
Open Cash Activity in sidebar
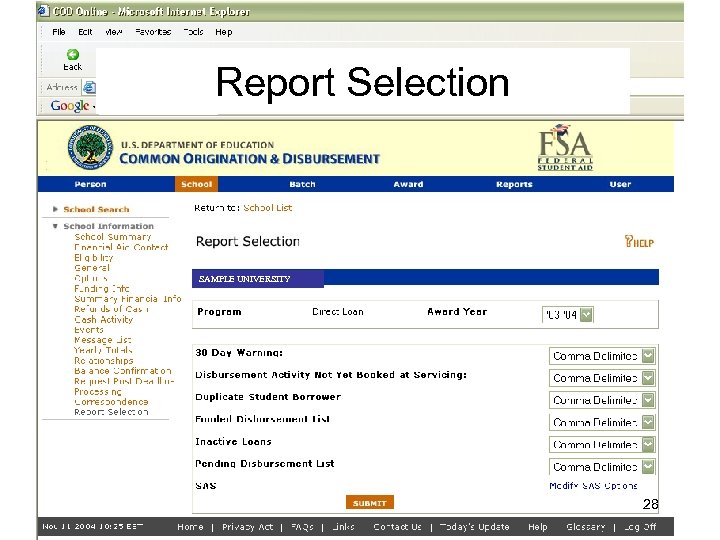tap(104, 320)
